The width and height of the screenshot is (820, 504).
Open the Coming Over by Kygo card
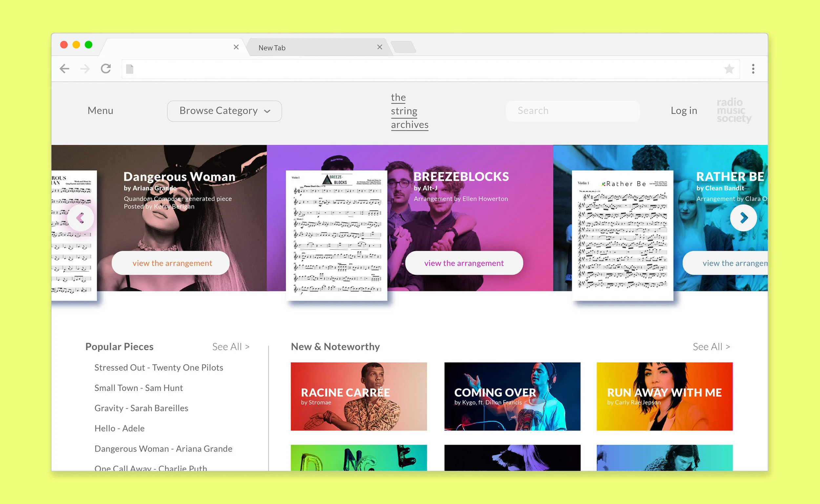(512, 396)
